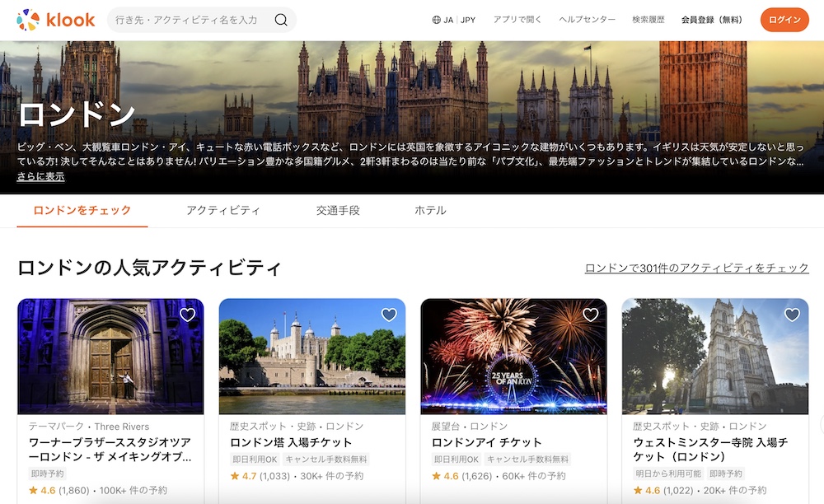This screenshot has width=824, height=504.
Task: Go to ヘルプセンター
Action: pyautogui.click(x=587, y=20)
